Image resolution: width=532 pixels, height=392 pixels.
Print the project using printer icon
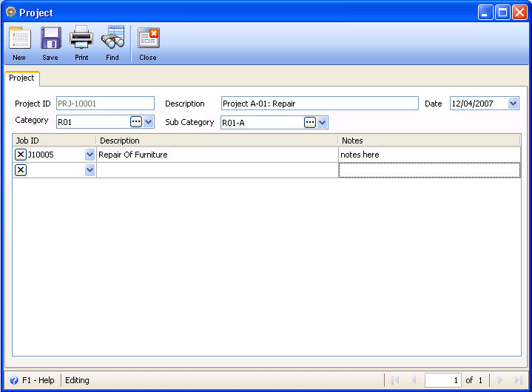point(81,44)
